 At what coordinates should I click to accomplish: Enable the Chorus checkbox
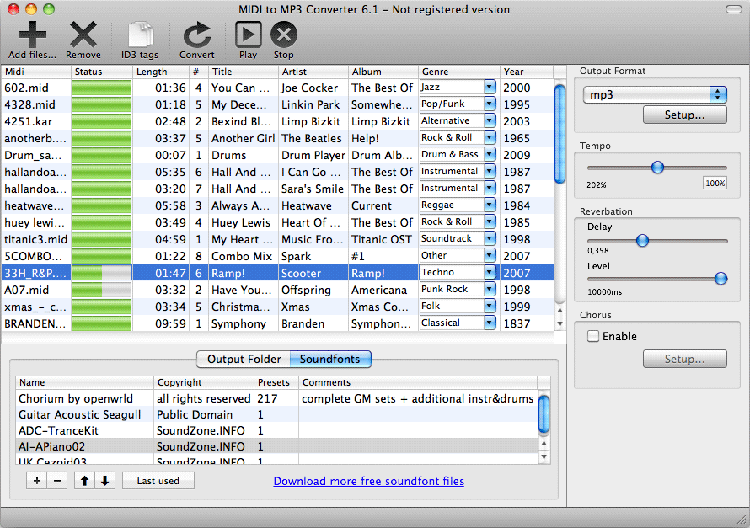coord(593,337)
